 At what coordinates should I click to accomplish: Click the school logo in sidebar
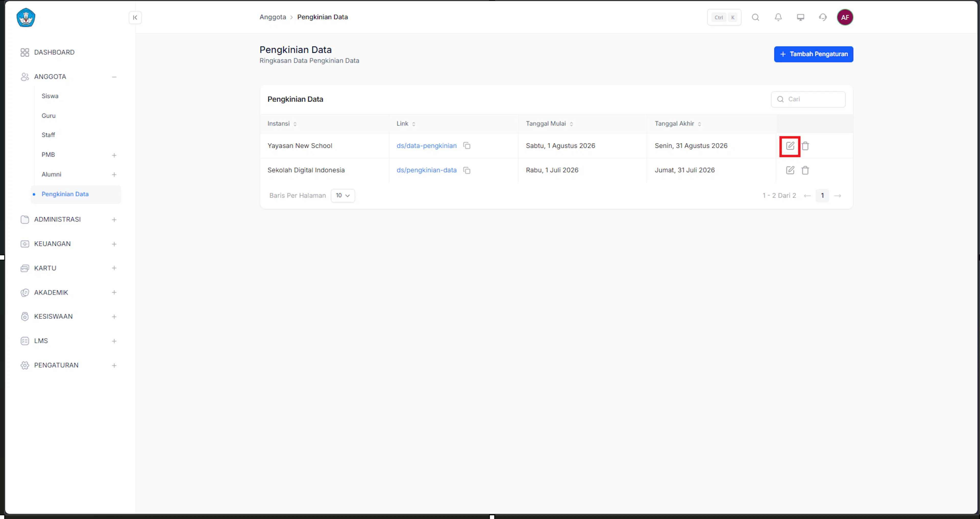[26, 18]
